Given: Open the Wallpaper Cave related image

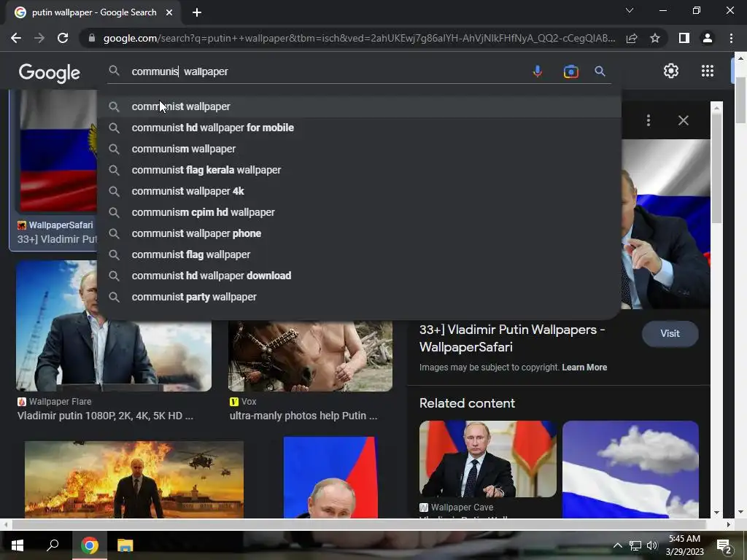Looking at the screenshot, I should click(x=487, y=459).
